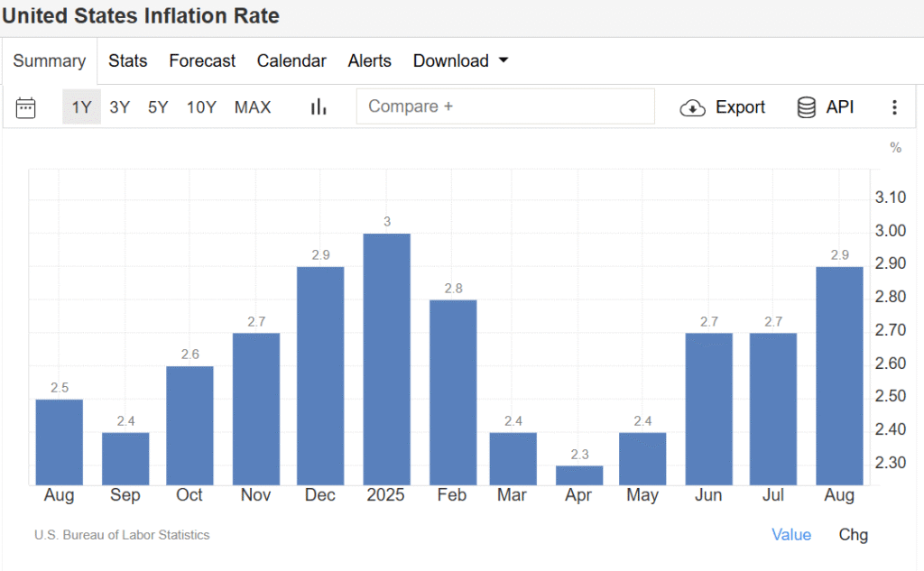Switch to the Forecast tab
The width and height of the screenshot is (924, 571).
[202, 61]
